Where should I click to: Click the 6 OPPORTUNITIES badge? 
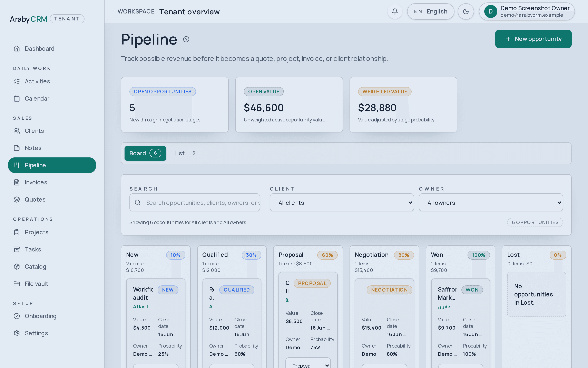(535, 222)
